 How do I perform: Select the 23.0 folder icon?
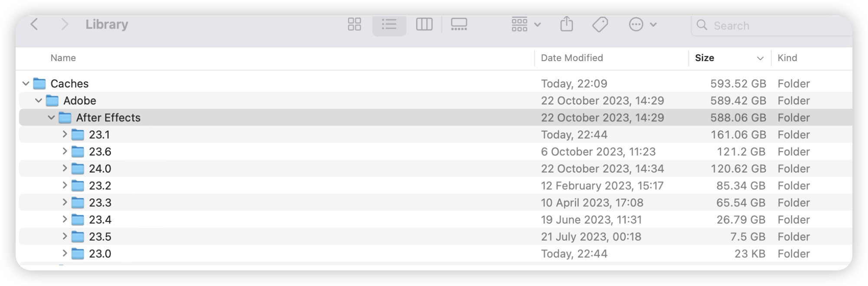point(78,253)
